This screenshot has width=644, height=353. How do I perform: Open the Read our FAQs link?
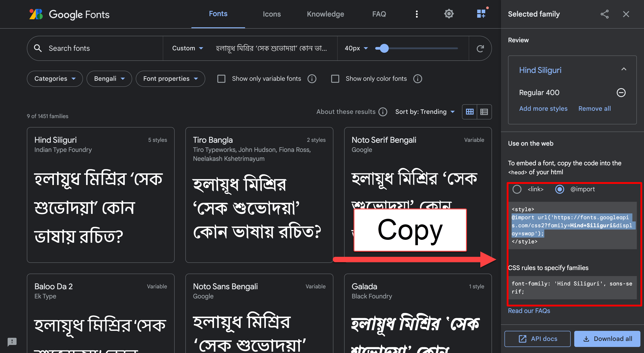coord(529,310)
